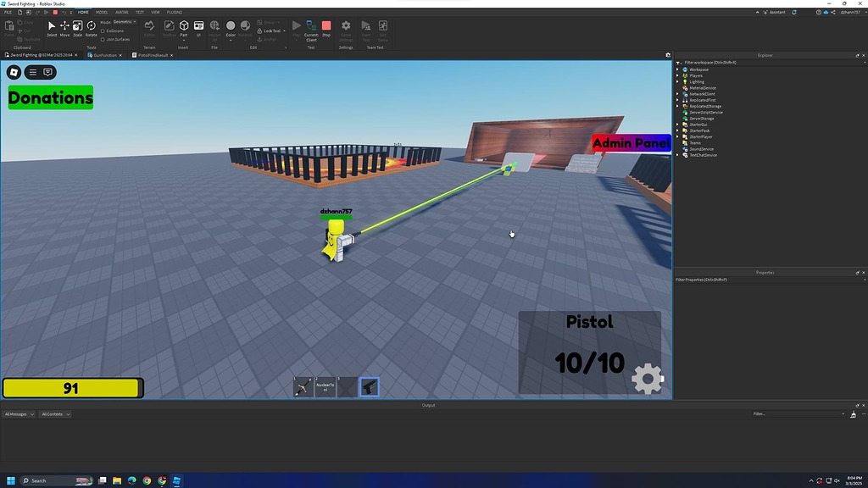Activate the Move tool
The image size is (868, 488).
click(64, 29)
